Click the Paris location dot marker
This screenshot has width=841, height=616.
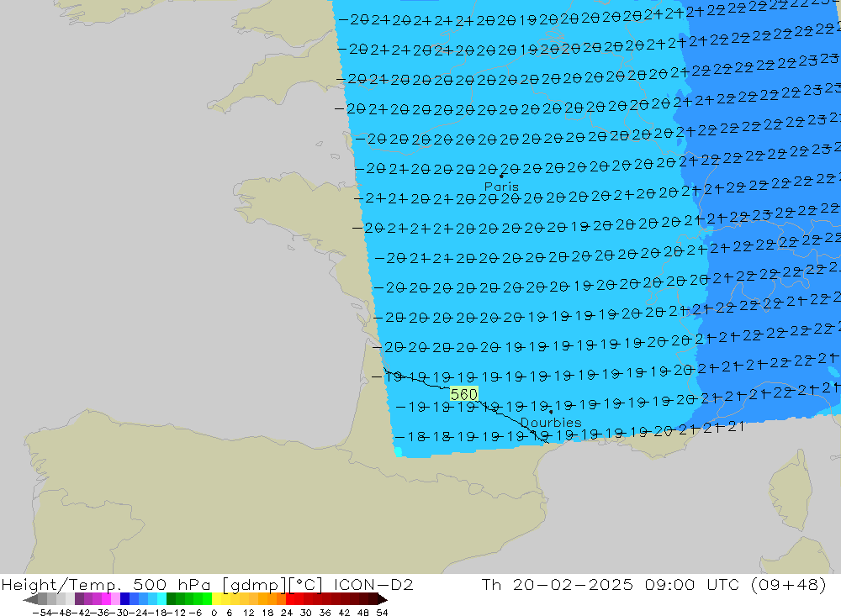pos(501,176)
